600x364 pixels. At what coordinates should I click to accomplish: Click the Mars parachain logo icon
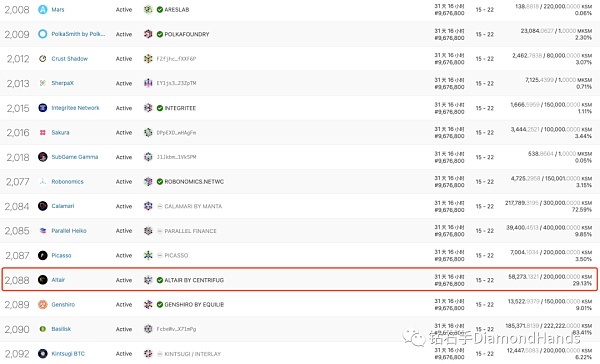tap(42, 10)
